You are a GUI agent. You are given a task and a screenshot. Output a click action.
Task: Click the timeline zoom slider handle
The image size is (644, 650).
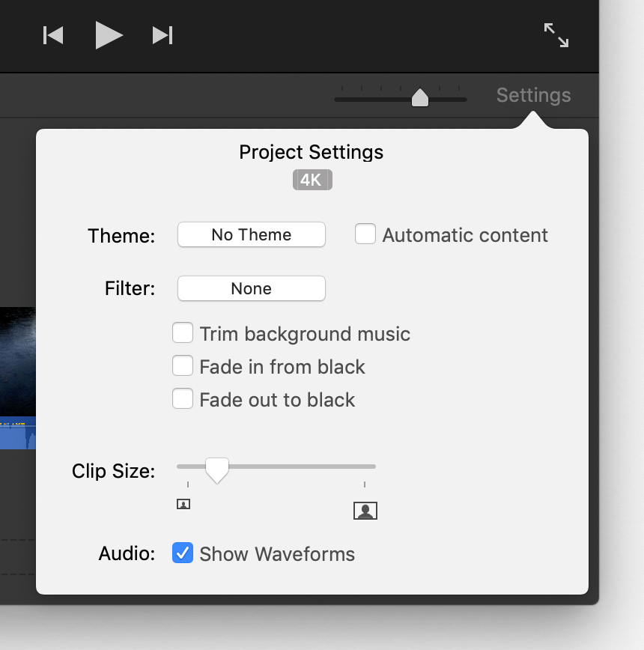click(420, 97)
